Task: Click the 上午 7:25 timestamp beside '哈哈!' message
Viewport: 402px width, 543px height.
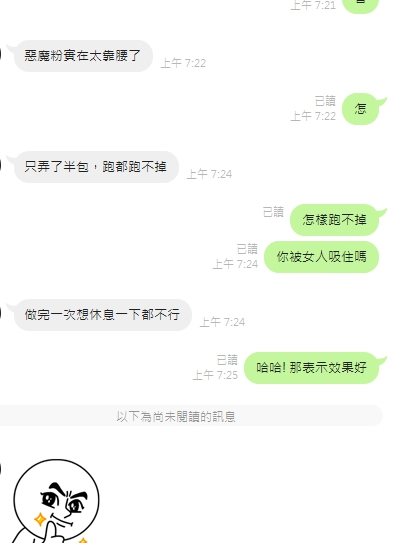Action: tap(215, 375)
